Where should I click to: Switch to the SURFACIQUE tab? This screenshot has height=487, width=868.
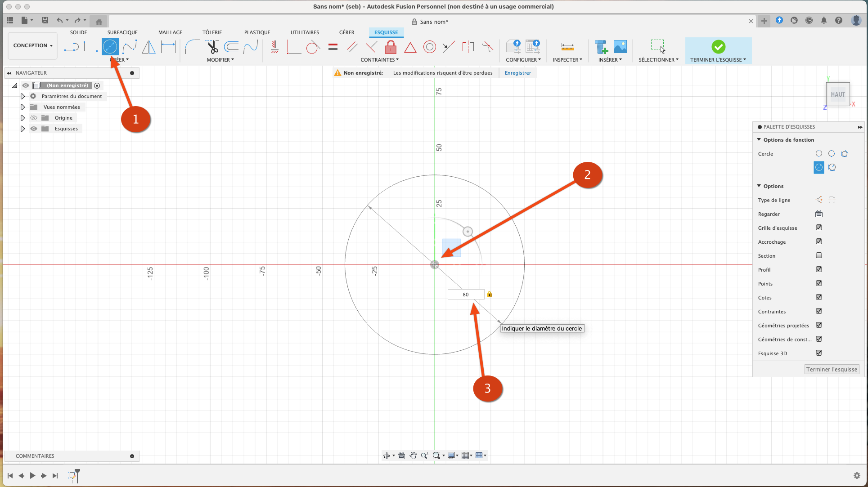pos(122,32)
